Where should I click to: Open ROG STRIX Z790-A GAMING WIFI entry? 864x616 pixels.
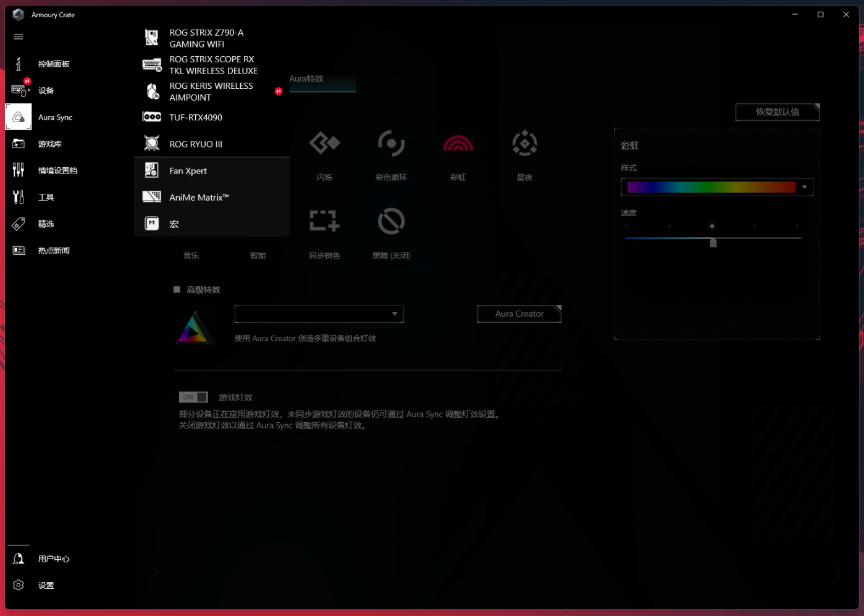(x=212, y=38)
